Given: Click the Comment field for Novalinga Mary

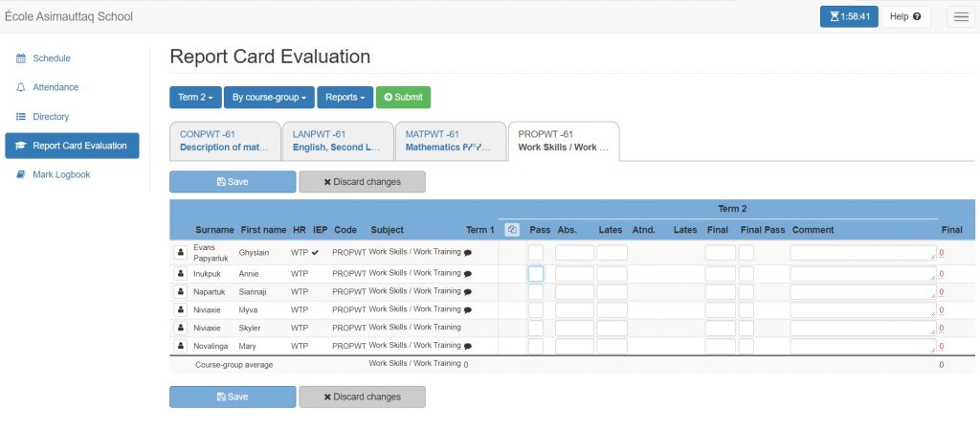Looking at the screenshot, I should (x=862, y=347).
